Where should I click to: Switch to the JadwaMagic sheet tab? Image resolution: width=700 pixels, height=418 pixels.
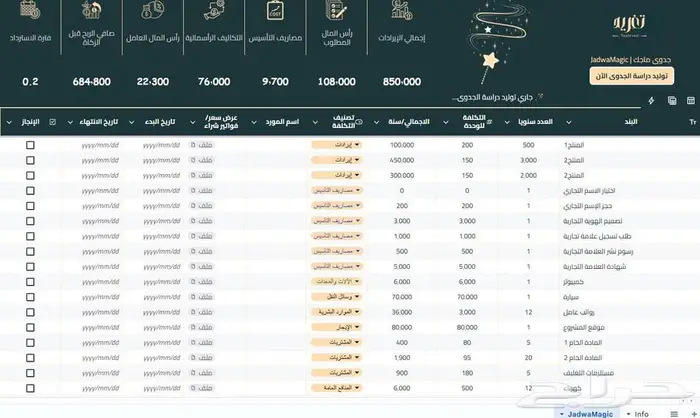[x=588, y=412]
